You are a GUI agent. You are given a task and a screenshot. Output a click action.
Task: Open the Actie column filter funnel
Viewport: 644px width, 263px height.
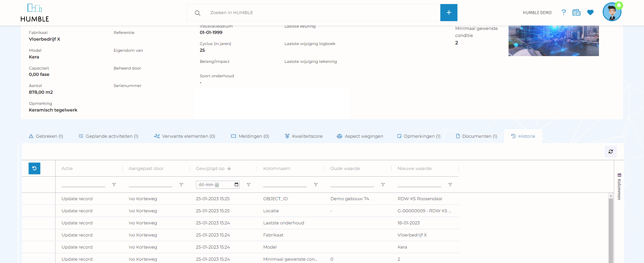[x=114, y=185]
